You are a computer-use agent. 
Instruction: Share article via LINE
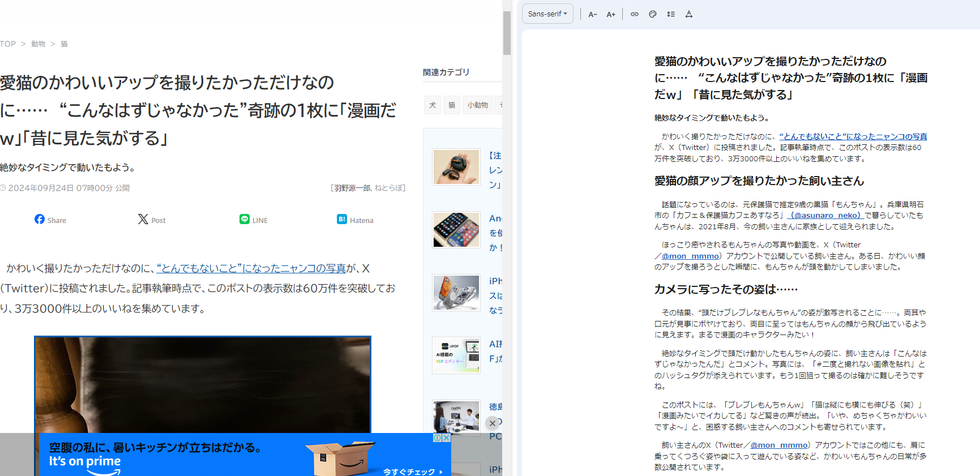click(x=254, y=220)
